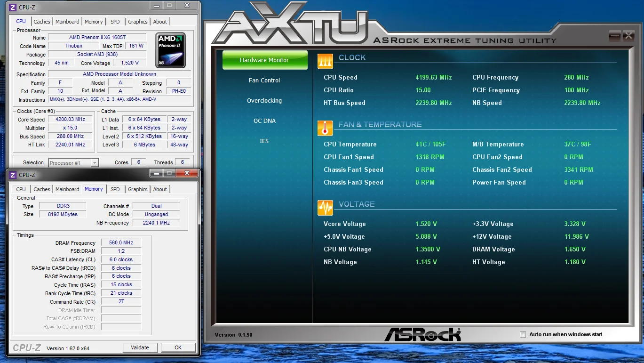Click the processor Name field "AMD Phenom II X6 1605T"
The image size is (644, 363).
click(x=97, y=38)
